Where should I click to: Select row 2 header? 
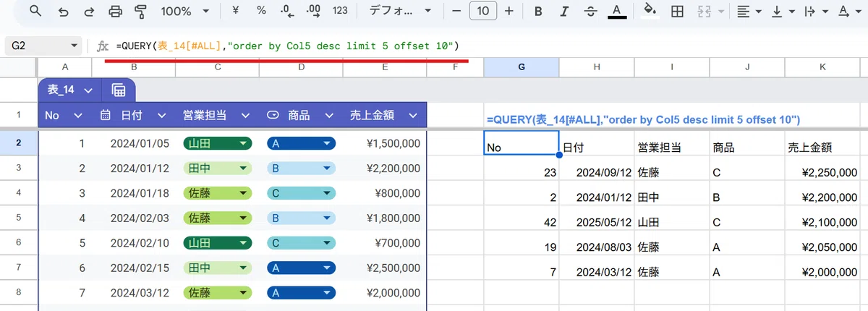coord(18,143)
